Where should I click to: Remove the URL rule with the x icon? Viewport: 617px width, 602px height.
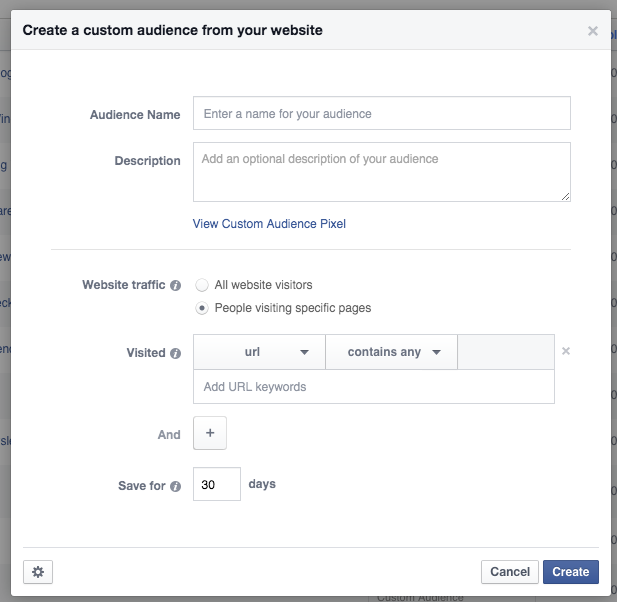(566, 352)
